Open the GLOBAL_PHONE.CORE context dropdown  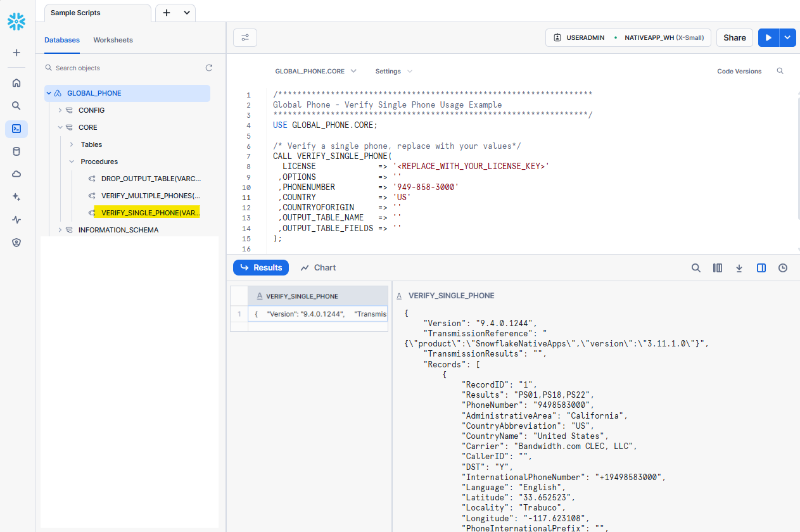coord(315,72)
